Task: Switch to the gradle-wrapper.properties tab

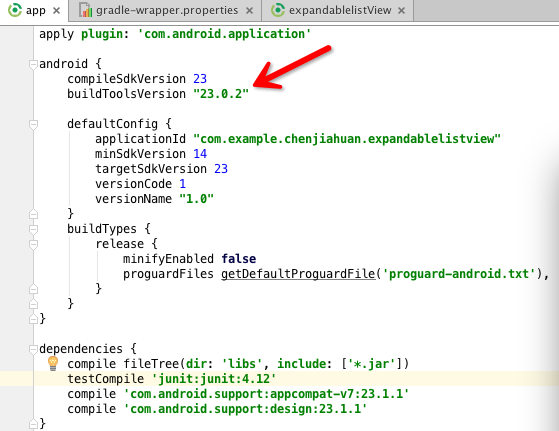Action: point(166,10)
